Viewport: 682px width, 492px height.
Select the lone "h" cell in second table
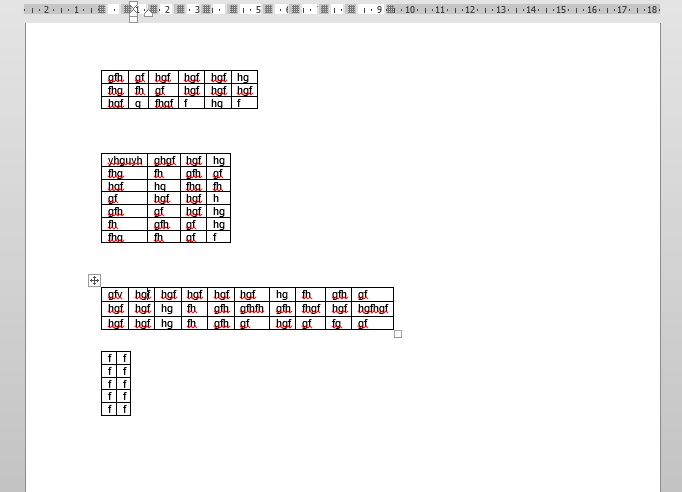click(218, 198)
